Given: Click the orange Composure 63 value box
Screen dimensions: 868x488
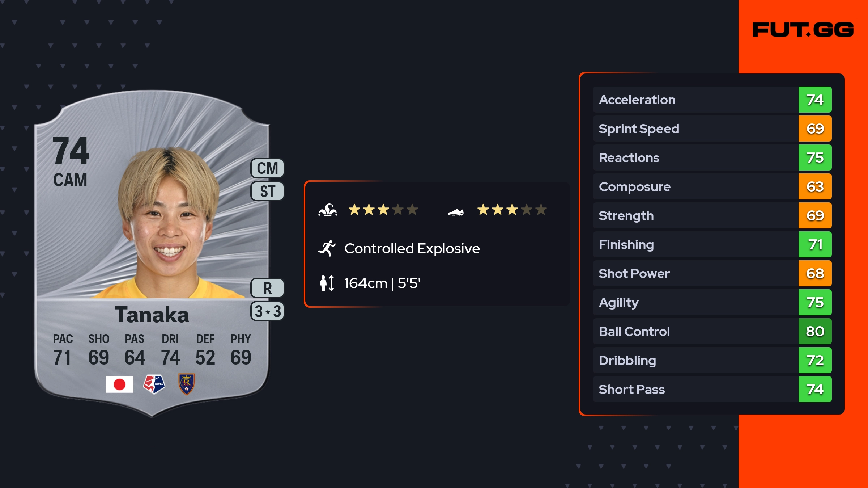Looking at the screenshot, I should pyautogui.click(x=815, y=186).
